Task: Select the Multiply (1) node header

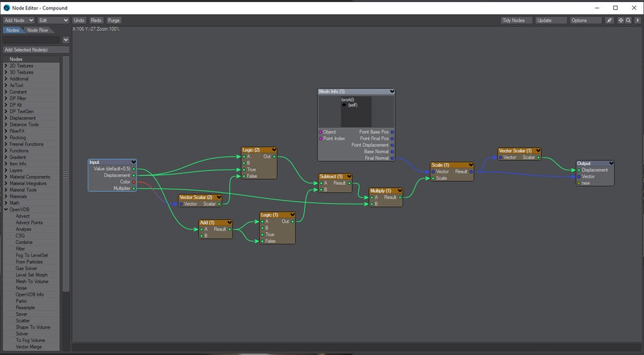Action: click(386, 191)
